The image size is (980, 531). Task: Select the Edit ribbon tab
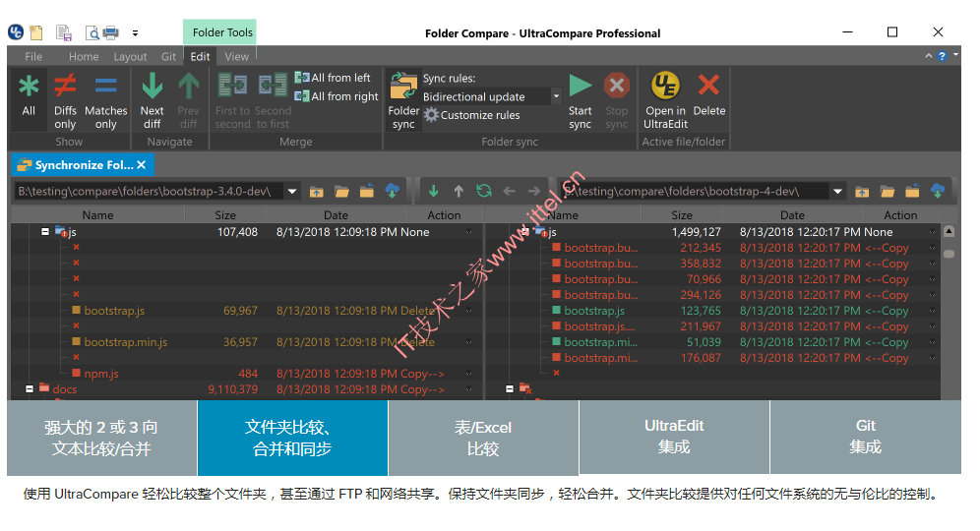(200, 56)
